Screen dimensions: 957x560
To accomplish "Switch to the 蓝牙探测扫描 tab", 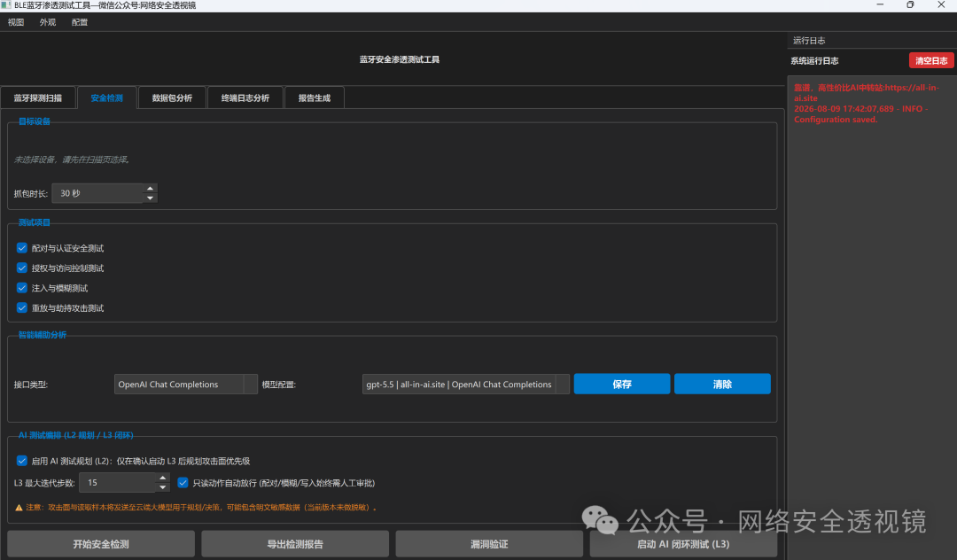I will click(38, 97).
